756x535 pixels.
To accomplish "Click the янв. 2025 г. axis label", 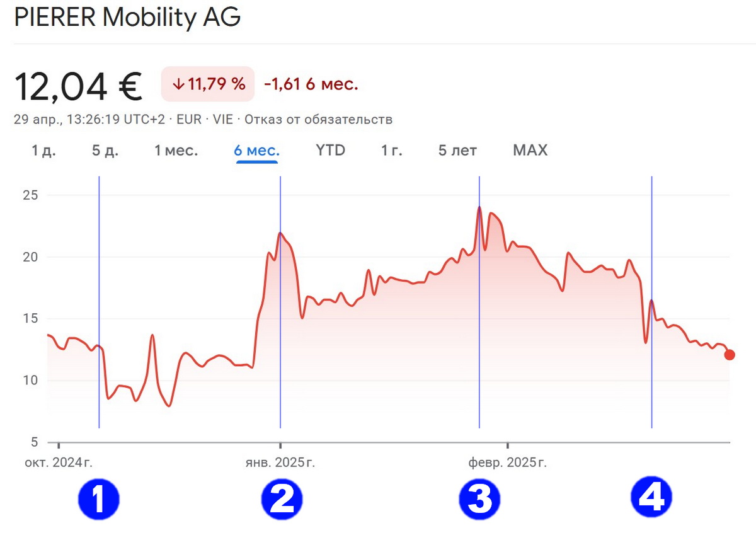I will pos(280,463).
